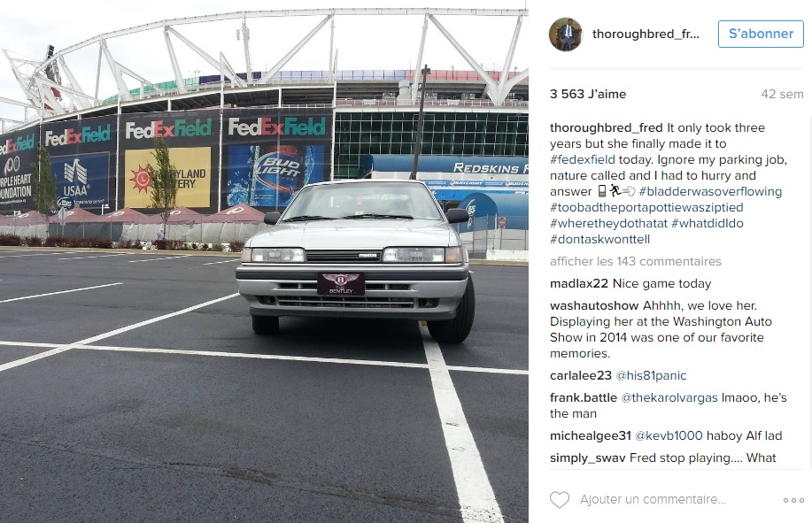Open the #wheretheydothatat hashtag
Image resolution: width=812 pixels, height=523 pixels.
[x=608, y=224]
